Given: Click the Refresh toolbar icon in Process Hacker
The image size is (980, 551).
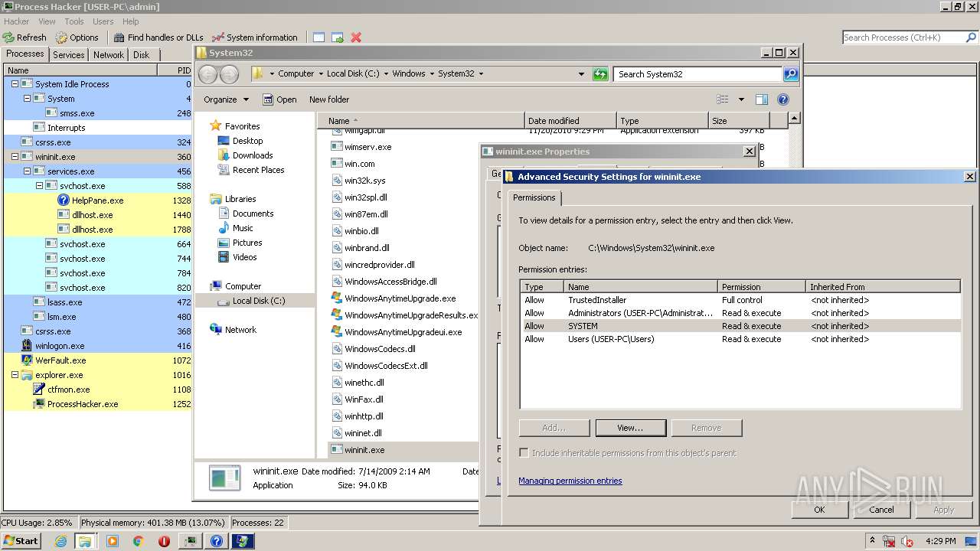Looking at the screenshot, I should pos(8,37).
